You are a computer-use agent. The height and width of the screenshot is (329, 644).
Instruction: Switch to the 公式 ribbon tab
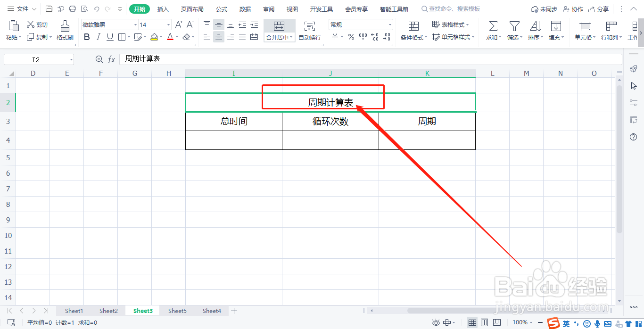221,8
